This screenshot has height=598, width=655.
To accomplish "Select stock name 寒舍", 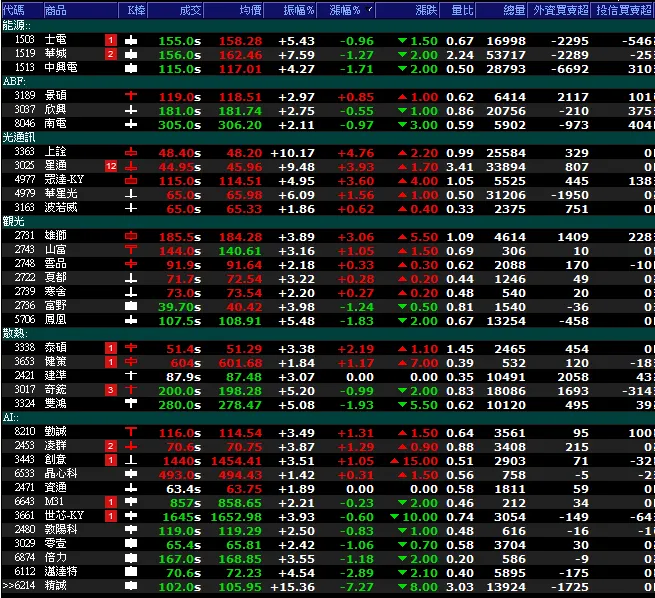I will click(x=56, y=291).
